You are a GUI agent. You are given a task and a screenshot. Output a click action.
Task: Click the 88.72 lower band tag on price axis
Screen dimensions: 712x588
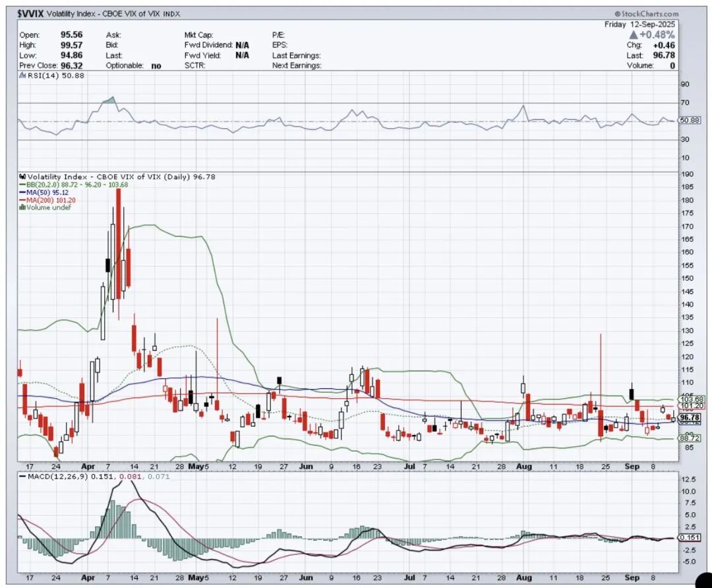click(x=690, y=438)
